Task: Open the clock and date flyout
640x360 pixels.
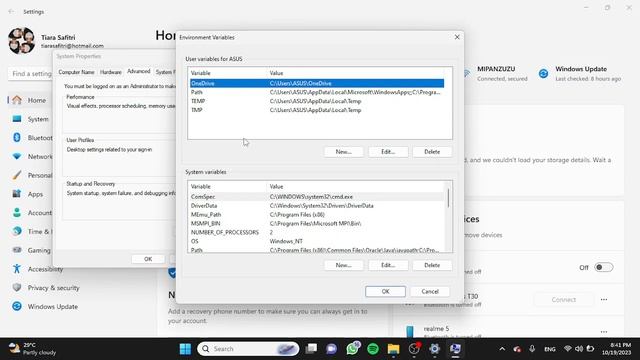Action: tap(616, 349)
